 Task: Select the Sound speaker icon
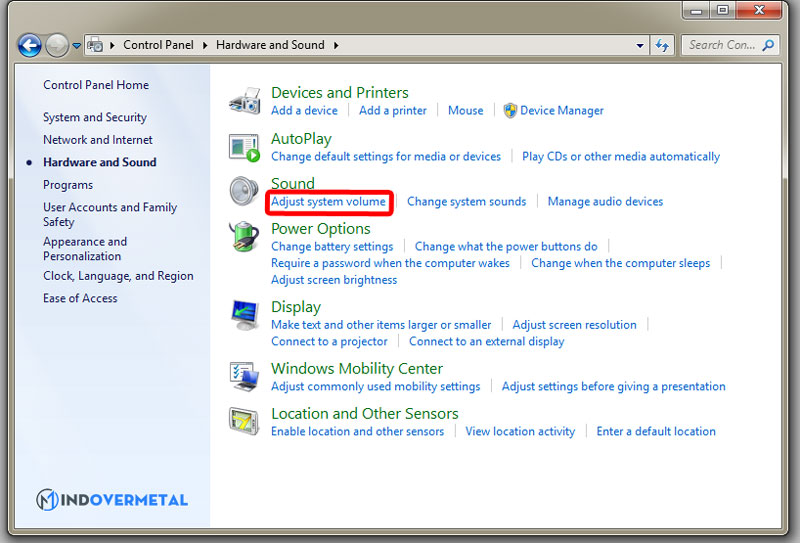pyautogui.click(x=244, y=191)
